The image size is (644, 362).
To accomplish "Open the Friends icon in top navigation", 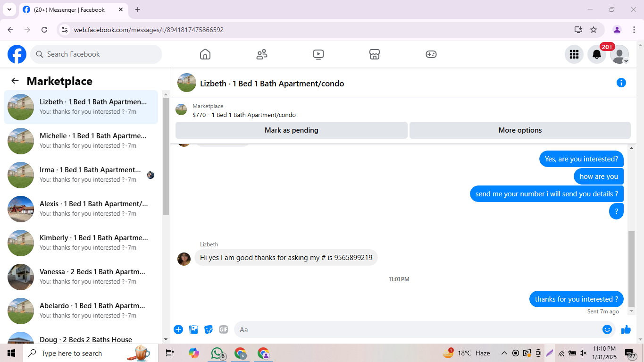I will pos(262,54).
